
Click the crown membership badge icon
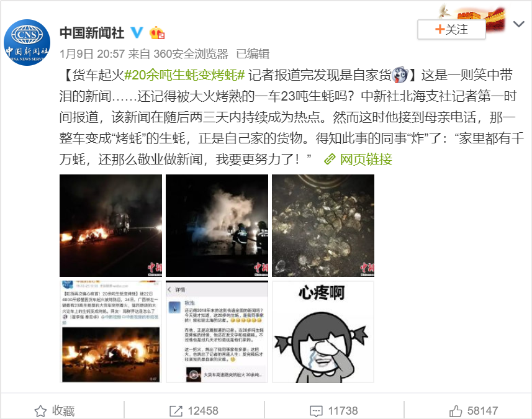[x=157, y=33]
